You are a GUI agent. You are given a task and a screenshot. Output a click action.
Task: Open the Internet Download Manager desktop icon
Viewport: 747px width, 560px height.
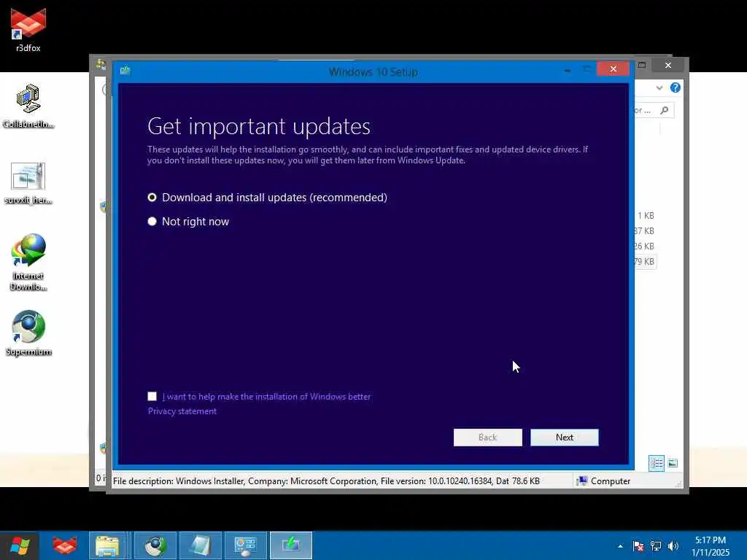pos(28,262)
